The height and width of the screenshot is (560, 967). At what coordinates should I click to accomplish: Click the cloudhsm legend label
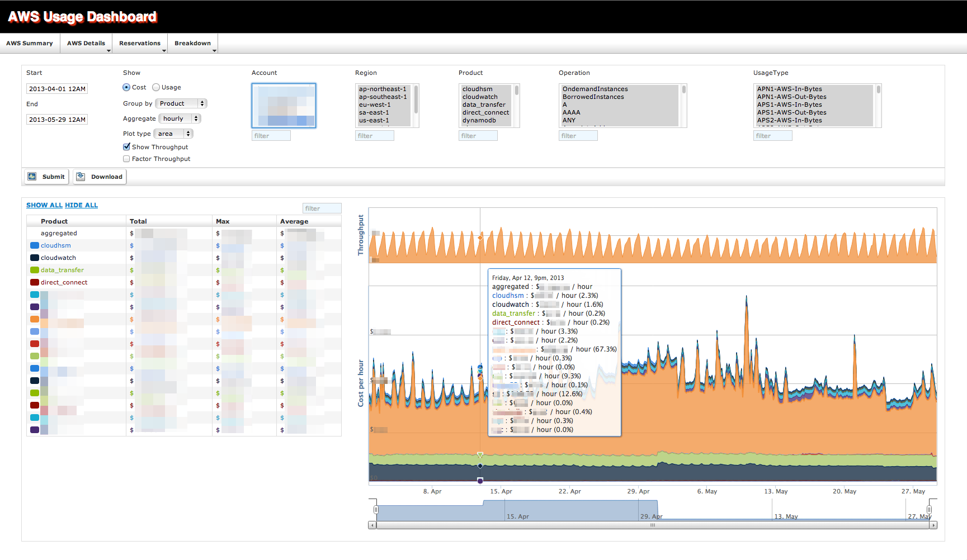click(56, 245)
